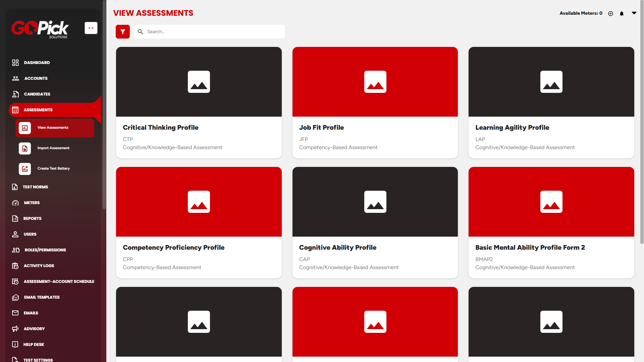Click the Search input field
The height and width of the screenshot is (362, 644).
pos(215,32)
